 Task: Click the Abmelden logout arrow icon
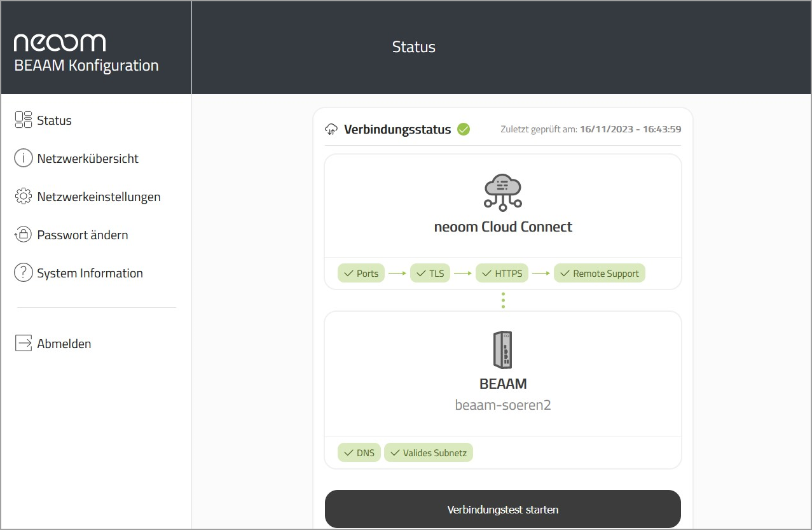pos(24,344)
